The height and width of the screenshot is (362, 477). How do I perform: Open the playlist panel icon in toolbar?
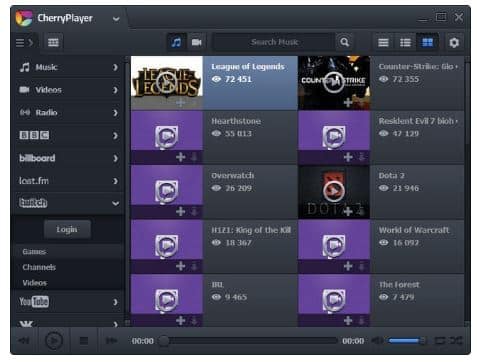[x=53, y=42]
